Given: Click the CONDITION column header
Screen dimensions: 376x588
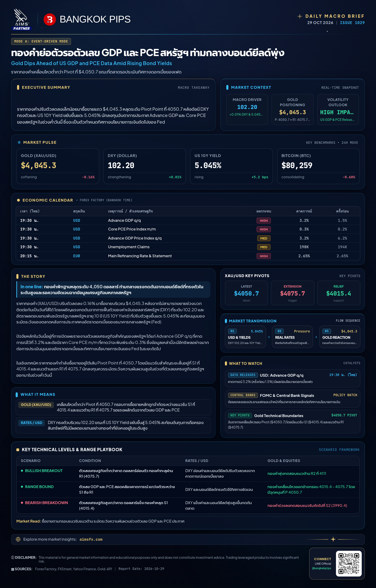Looking at the screenshot, I should 90,461.
